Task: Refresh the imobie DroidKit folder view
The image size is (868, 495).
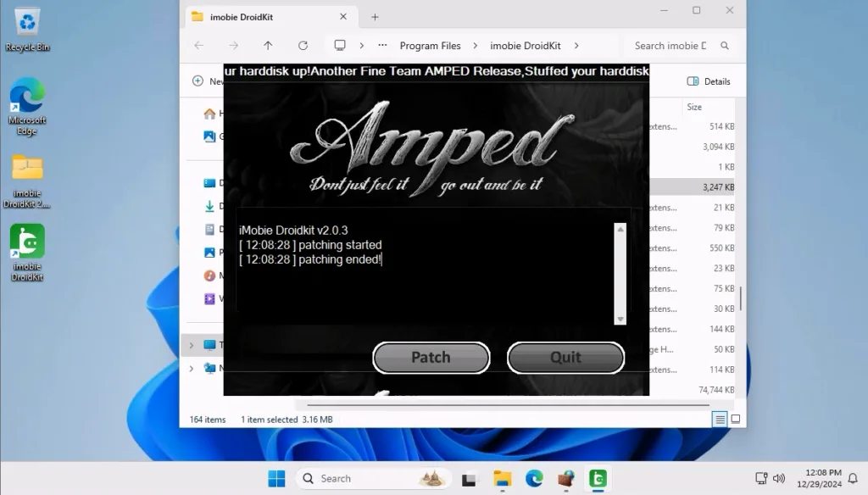Action: (303, 46)
